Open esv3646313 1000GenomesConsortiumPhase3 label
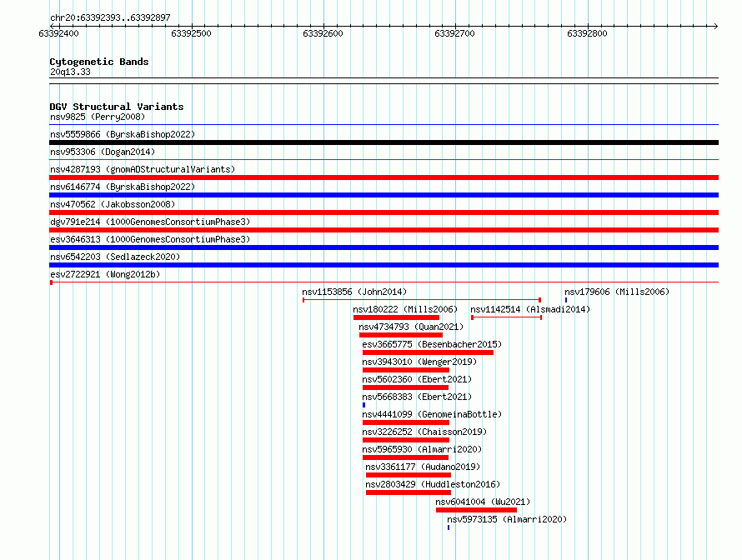This screenshot has width=742, height=560. 150,239
